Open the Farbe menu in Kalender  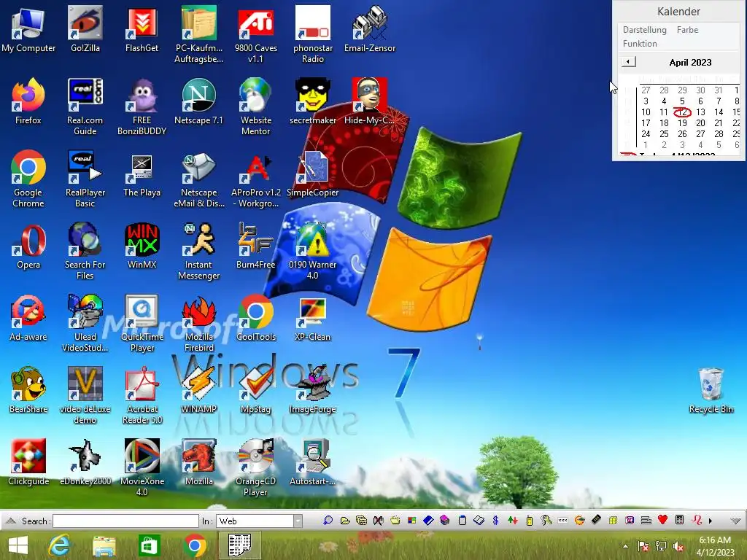pyautogui.click(x=687, y=29)
